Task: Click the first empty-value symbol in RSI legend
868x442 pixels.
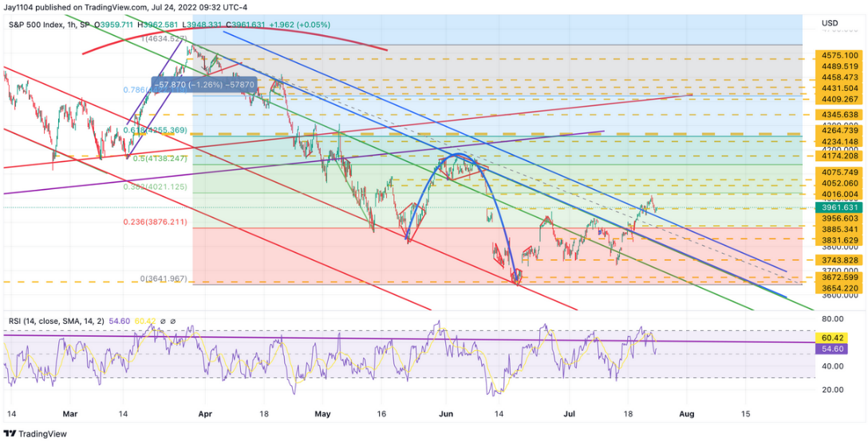Action: (163, 321)
